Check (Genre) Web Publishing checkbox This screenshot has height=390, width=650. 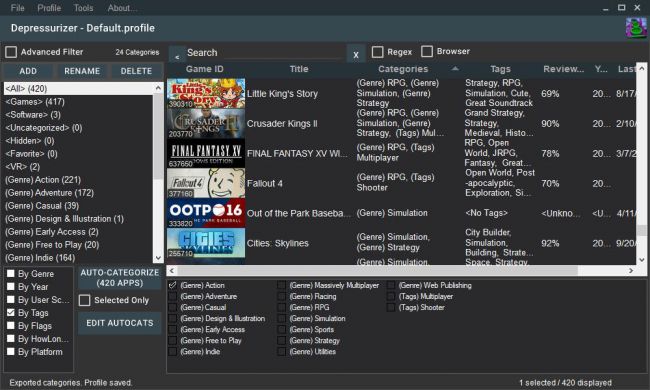click(391, 285)
